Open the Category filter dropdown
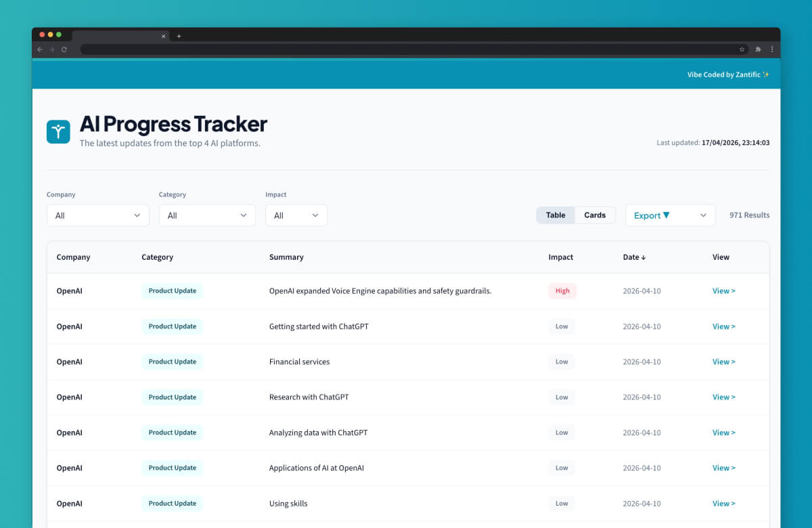The image size is (812, 528). click(207, 215)
